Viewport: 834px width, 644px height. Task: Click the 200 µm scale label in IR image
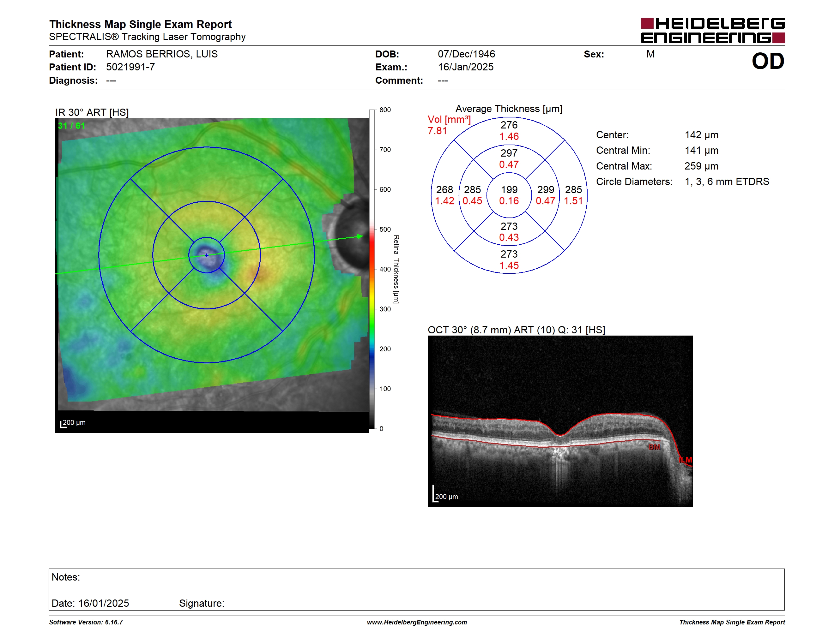pos(74,423)
